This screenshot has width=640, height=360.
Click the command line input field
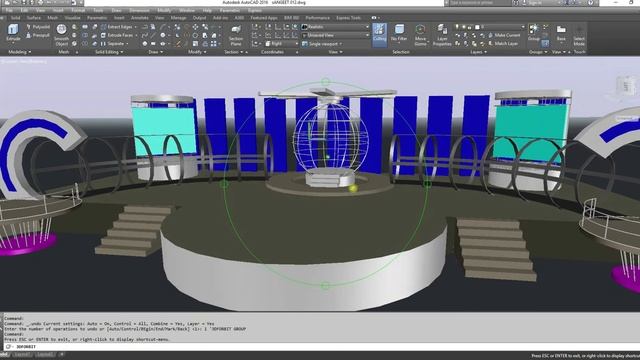pos(322,347)
